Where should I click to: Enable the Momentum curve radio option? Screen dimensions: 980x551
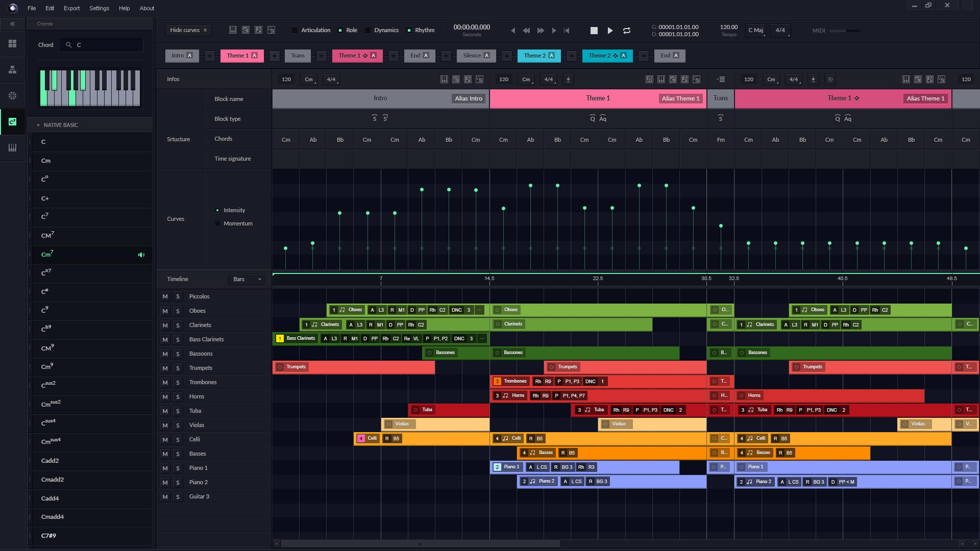point(217,223)
